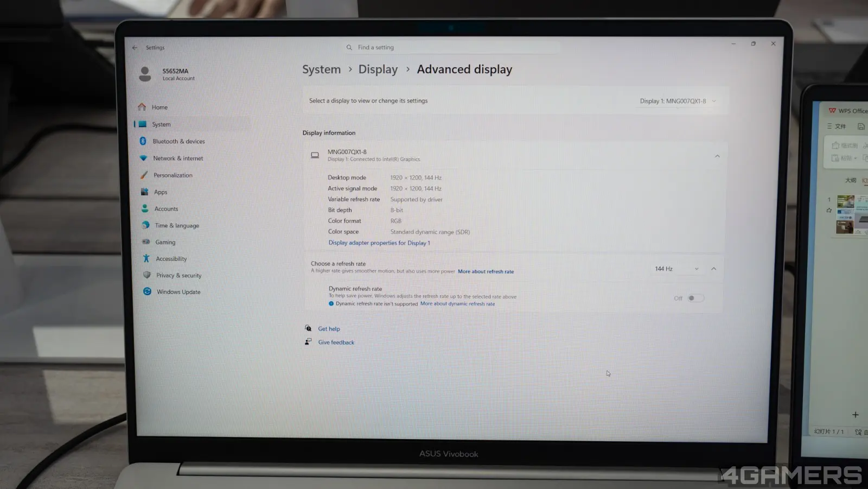Click the 'Display information' heading

[x=329, y=133]
